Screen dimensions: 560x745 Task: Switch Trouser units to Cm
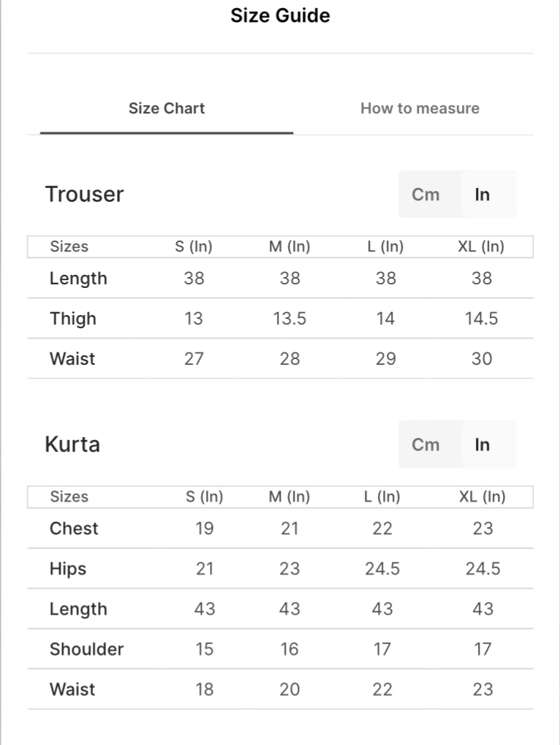tap(425, 194)
